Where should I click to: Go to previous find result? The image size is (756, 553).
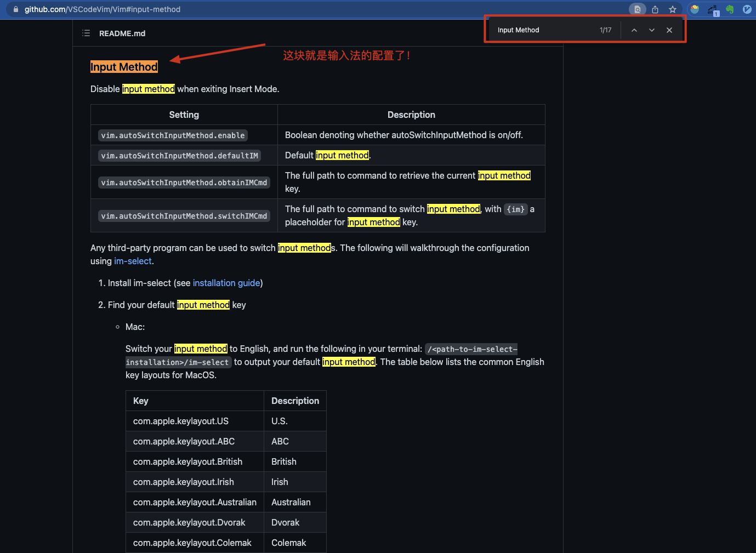634,30
